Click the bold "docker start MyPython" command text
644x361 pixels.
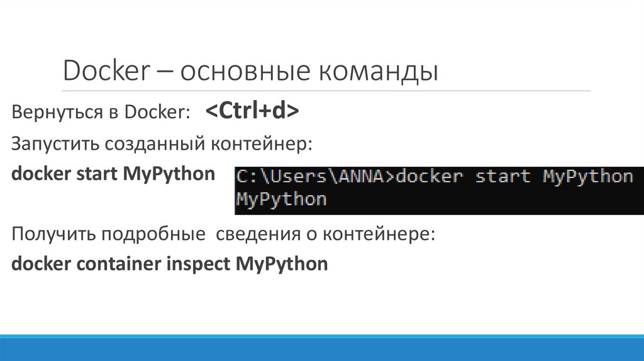(x=113, y=174)
